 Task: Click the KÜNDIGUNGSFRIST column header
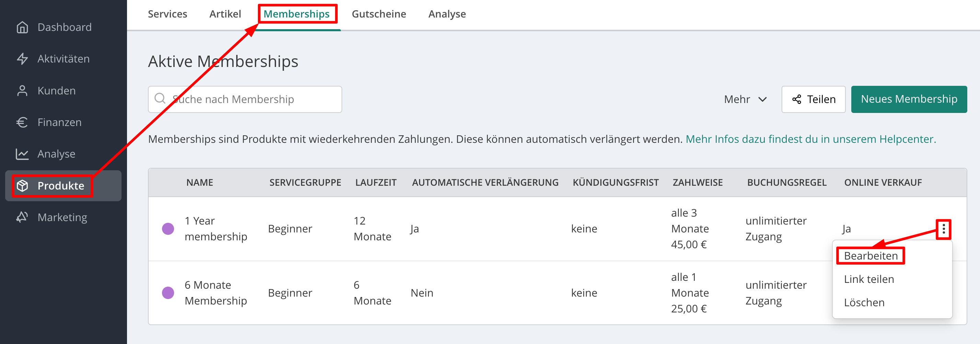615,183
